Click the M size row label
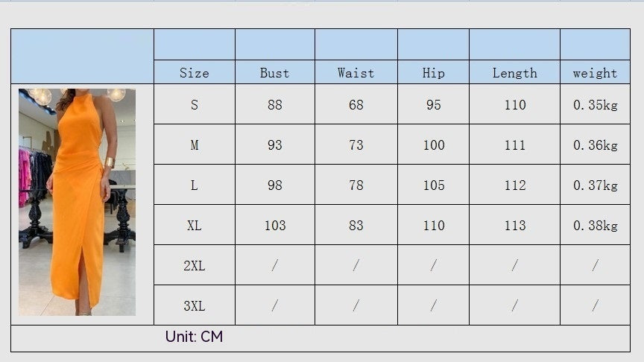The image size is (644, 362). pos(194,145)
